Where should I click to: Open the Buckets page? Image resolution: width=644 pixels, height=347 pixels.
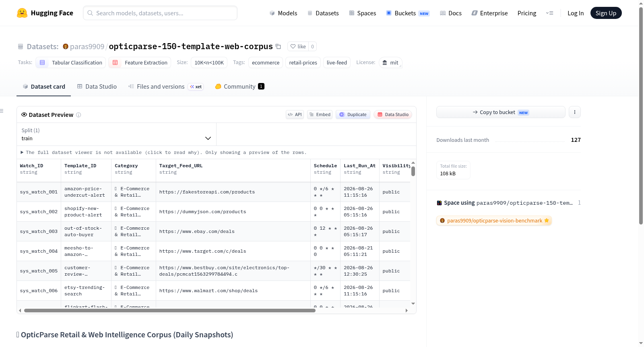point(408,13)
